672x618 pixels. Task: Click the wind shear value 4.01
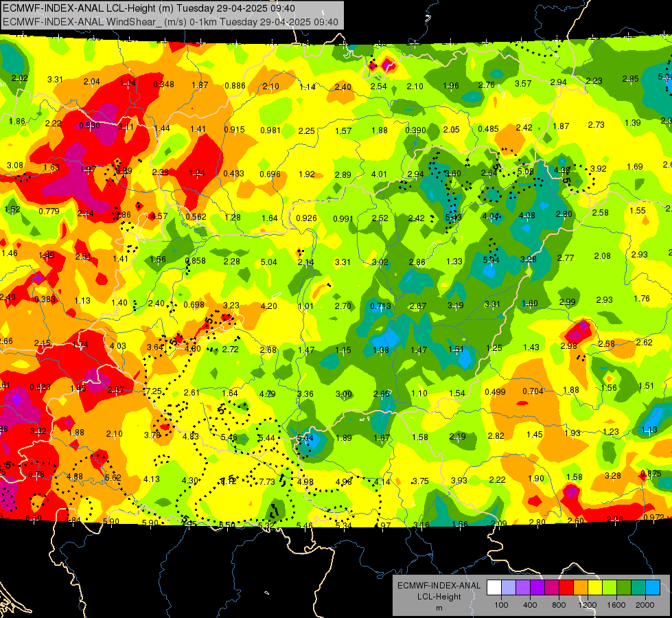pyautogui.click(x=379, y=174)
